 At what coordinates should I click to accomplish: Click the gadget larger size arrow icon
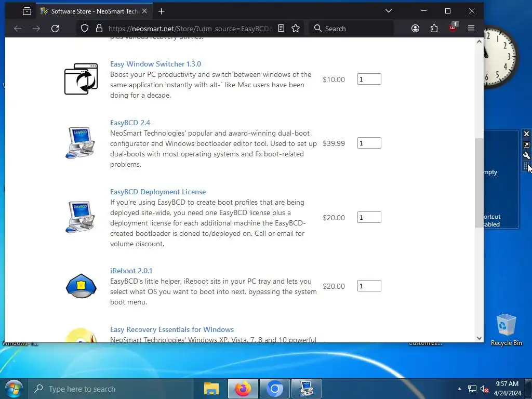pos(526,144)
